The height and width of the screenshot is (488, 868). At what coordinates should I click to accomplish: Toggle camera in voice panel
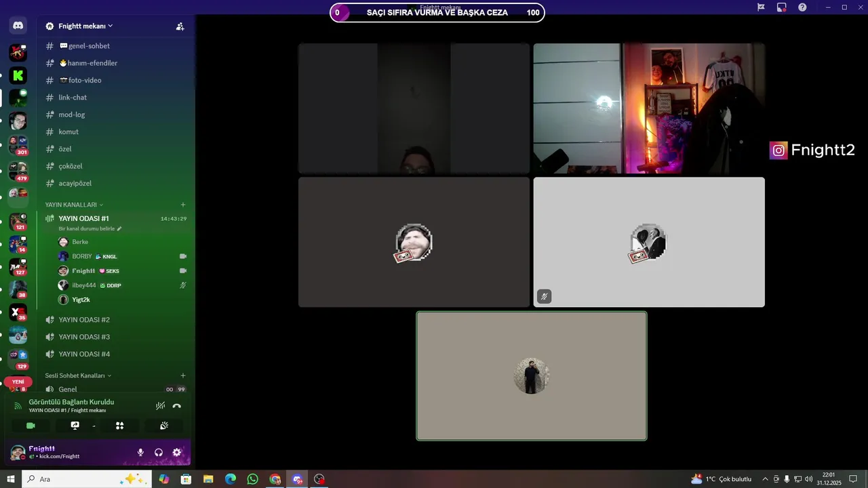click(31, 426)
